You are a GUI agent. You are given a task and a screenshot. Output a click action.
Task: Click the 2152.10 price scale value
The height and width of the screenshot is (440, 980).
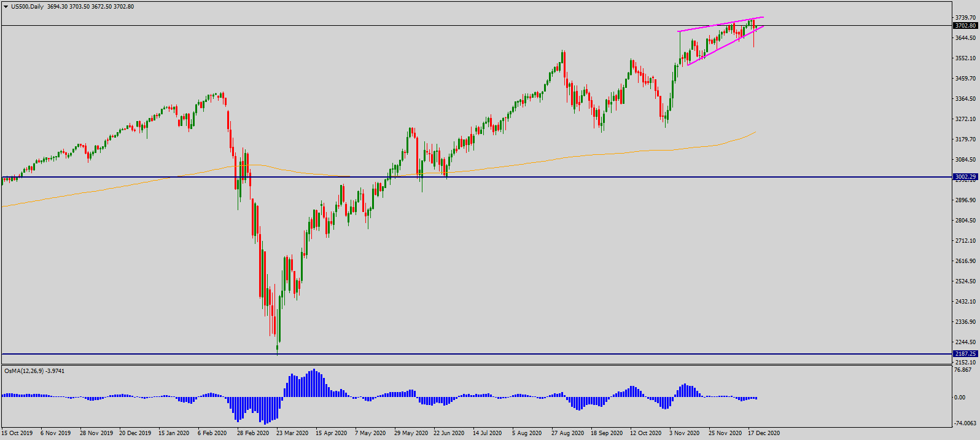point(965,363)
